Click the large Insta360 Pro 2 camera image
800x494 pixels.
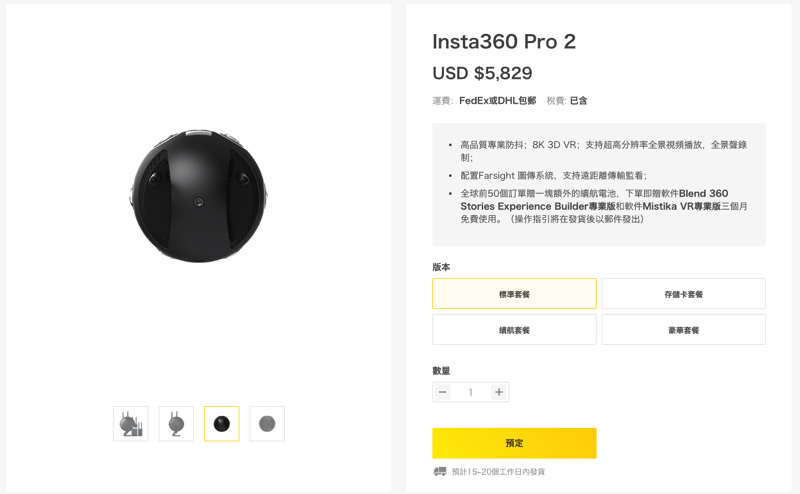[198, 196]
